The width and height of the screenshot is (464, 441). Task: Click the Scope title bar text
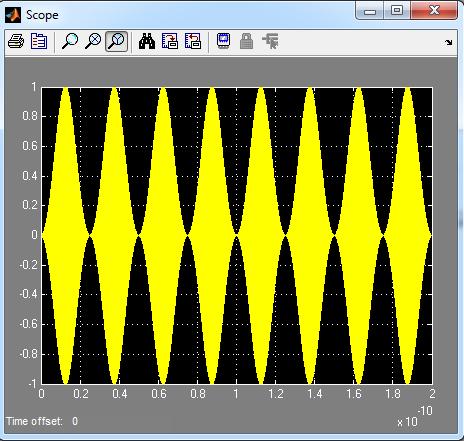point(42,15)
